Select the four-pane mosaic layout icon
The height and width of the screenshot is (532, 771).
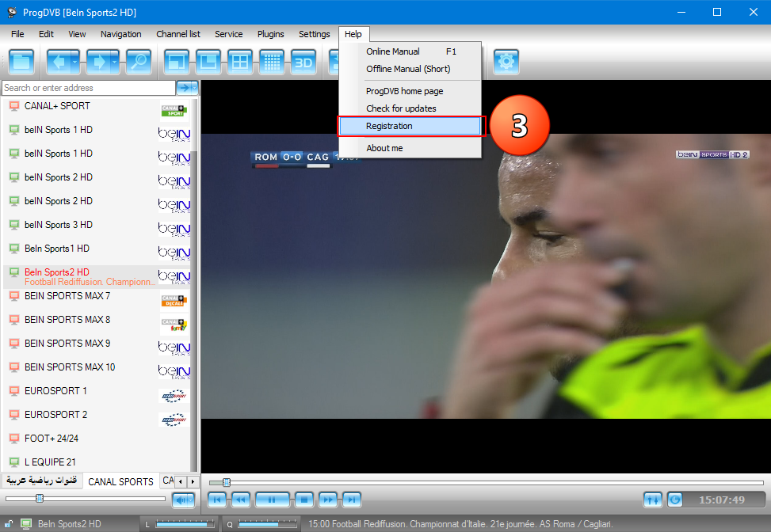pyautogui.click(x=239, y=61)
